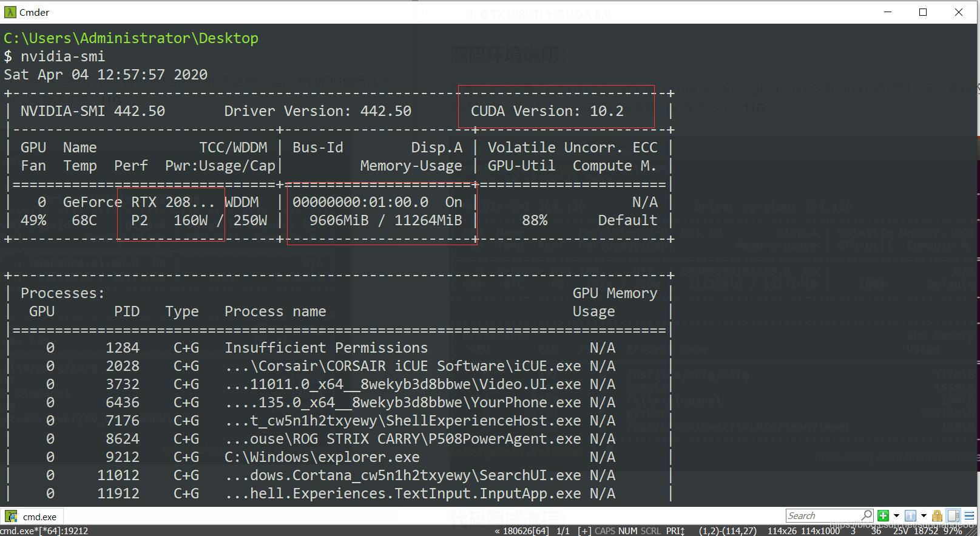Click the 49% fan speed value
This screenshot has height=536, width=980.
click(33, 220)
